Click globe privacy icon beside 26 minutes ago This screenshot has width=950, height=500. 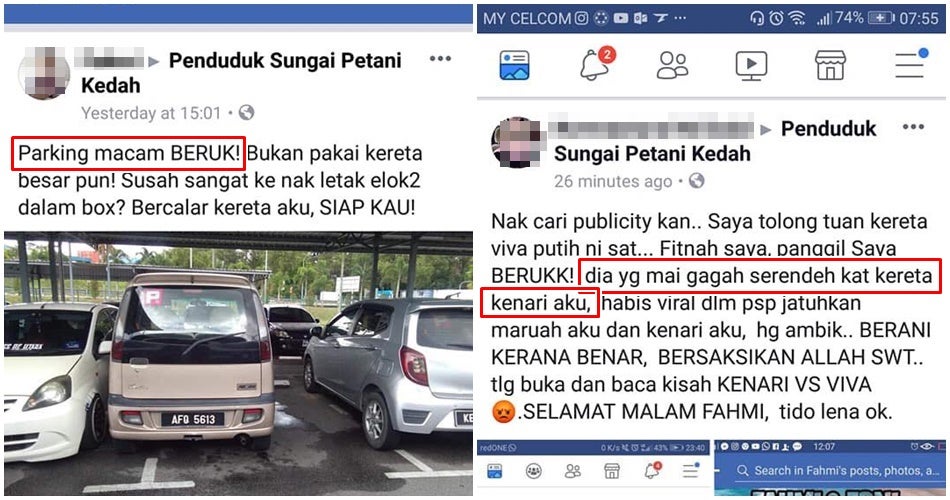click(x=697, y=181)
